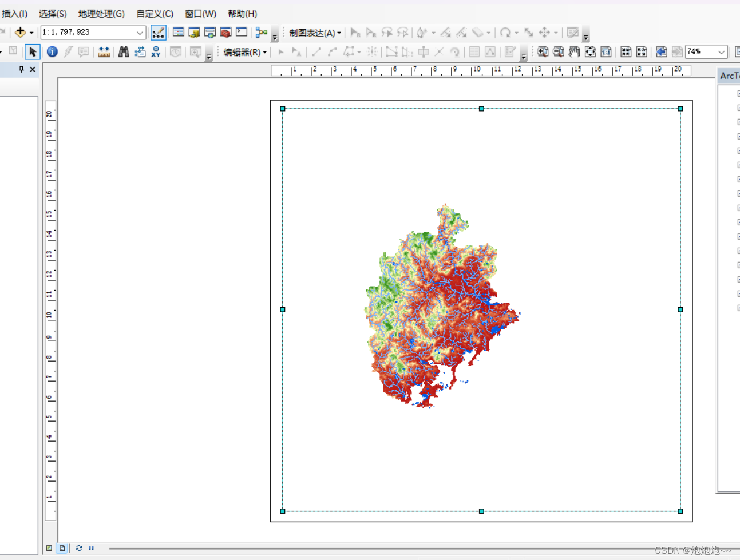Open the 制图表达(A) dropdown menu
This screenshot has width=740, height=560.
click(315, 33)
